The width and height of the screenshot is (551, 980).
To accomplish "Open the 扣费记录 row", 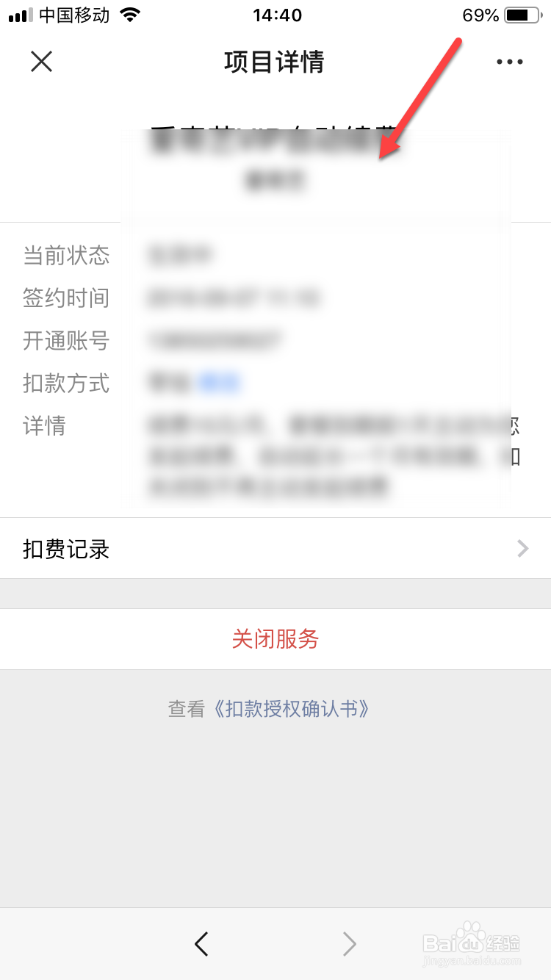I will [275, 548].
